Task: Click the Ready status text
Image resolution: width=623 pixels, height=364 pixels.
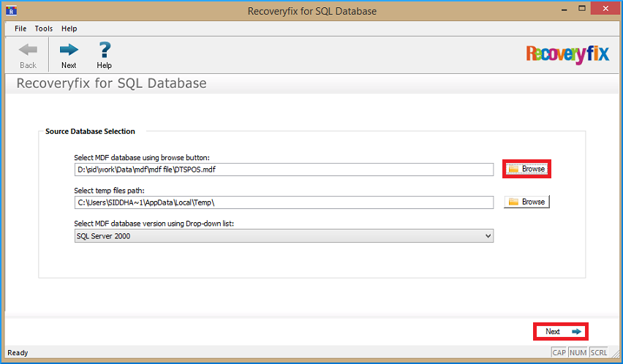Action: coord(18,352)
